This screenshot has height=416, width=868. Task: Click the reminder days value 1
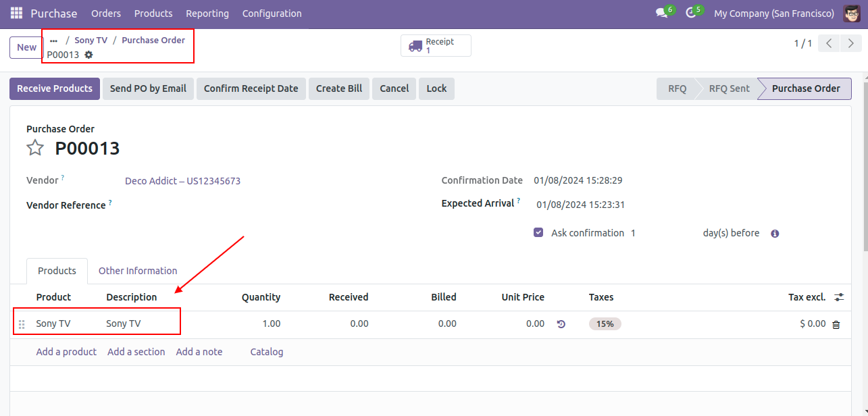click(x=634, y=233)
